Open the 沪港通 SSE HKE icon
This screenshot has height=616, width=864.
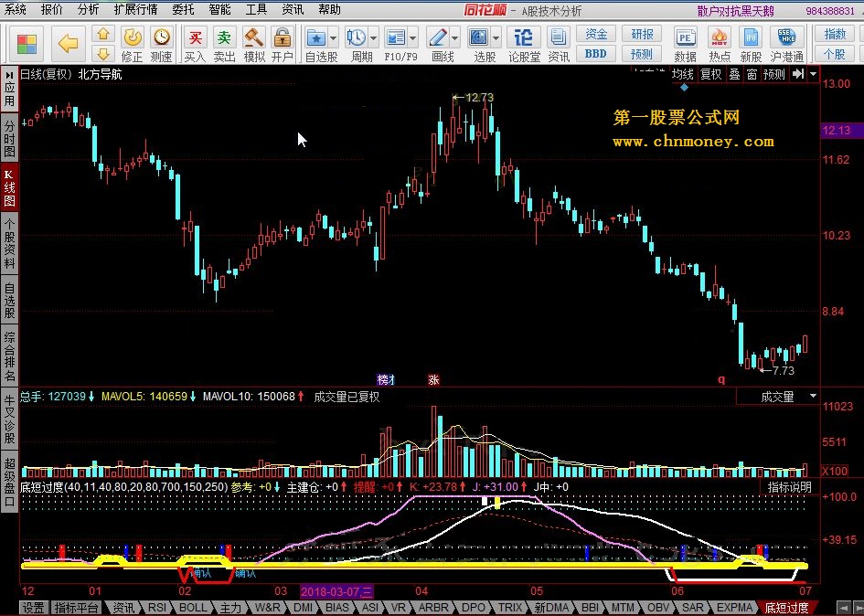(x=786, y=45)
